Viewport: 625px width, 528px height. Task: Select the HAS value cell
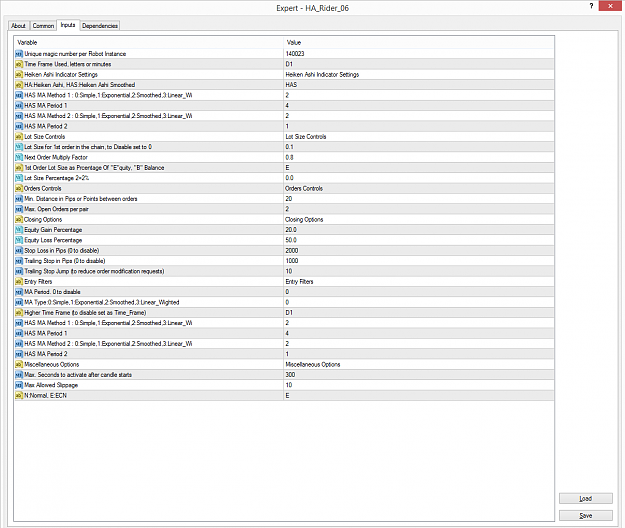[x=419, y=85]
